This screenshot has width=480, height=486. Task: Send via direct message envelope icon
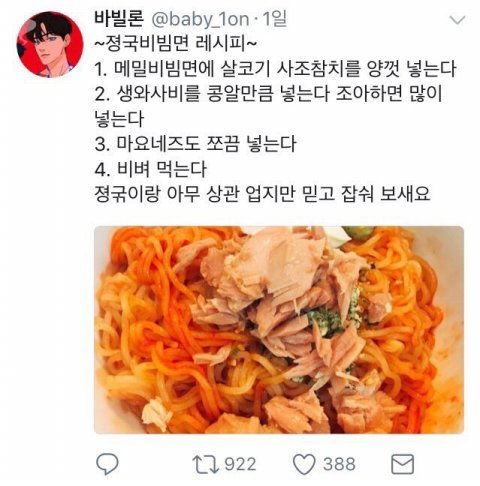402,464
